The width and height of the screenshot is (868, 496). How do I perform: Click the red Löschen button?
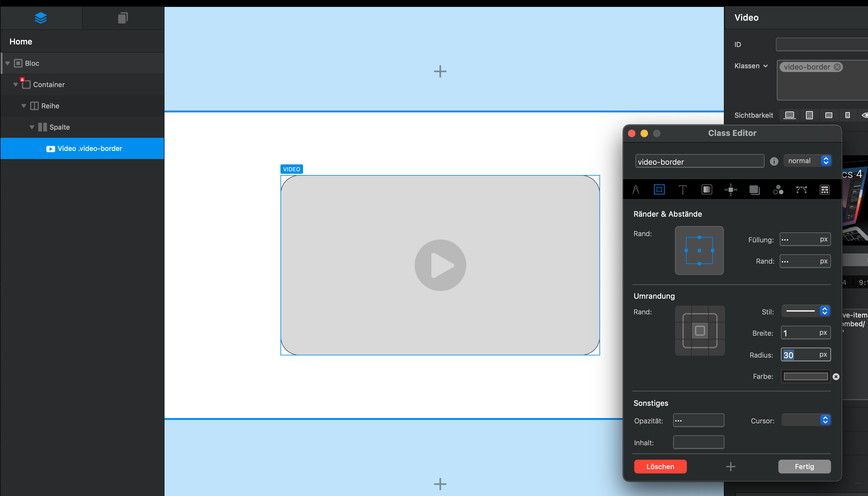tap(660, 466)
